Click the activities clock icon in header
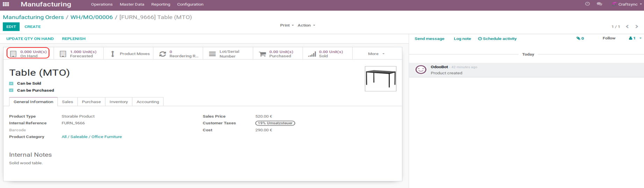Screen dimensions: 644x188 587,4
